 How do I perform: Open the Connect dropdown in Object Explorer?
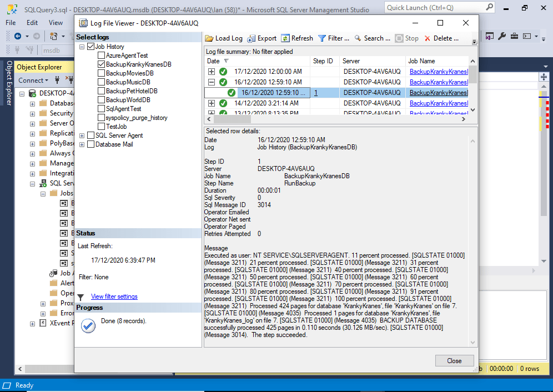(33, 81)
